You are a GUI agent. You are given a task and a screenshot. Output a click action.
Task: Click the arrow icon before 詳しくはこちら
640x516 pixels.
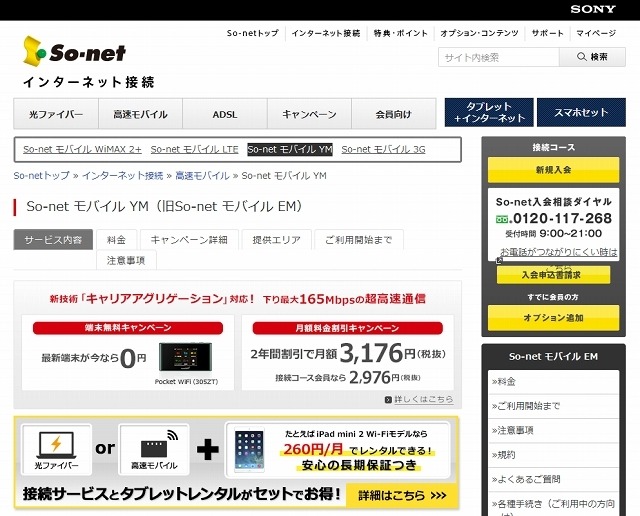pos(388,400)
